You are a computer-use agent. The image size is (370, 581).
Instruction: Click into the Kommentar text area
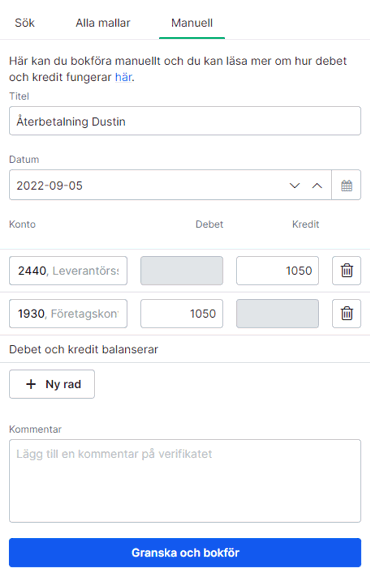[x=185, y=481]
